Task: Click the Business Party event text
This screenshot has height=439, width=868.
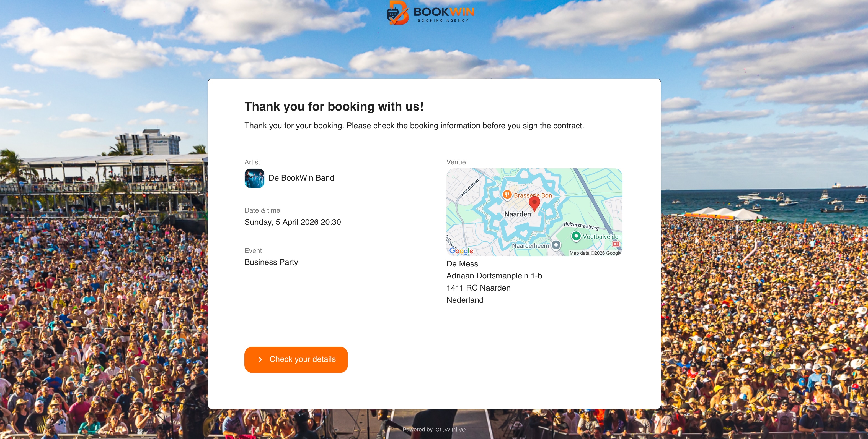Action: coord(271,262)
